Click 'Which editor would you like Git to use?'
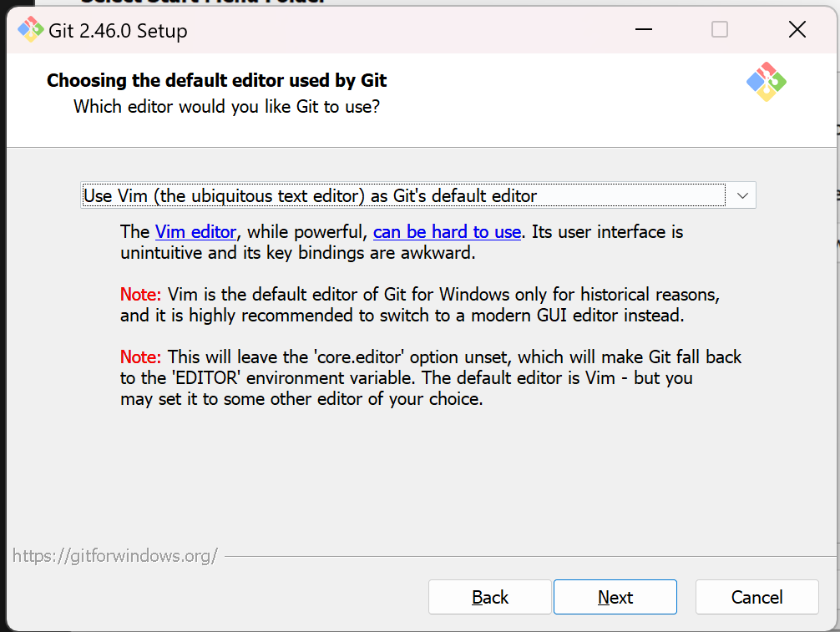The width and height of the screenshot is (840, 632). 226,107
